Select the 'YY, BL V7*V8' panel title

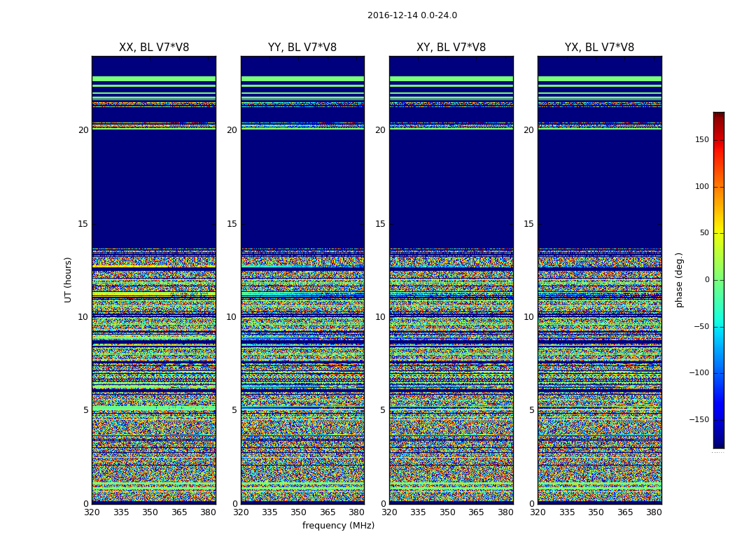[x=302, y=48]
